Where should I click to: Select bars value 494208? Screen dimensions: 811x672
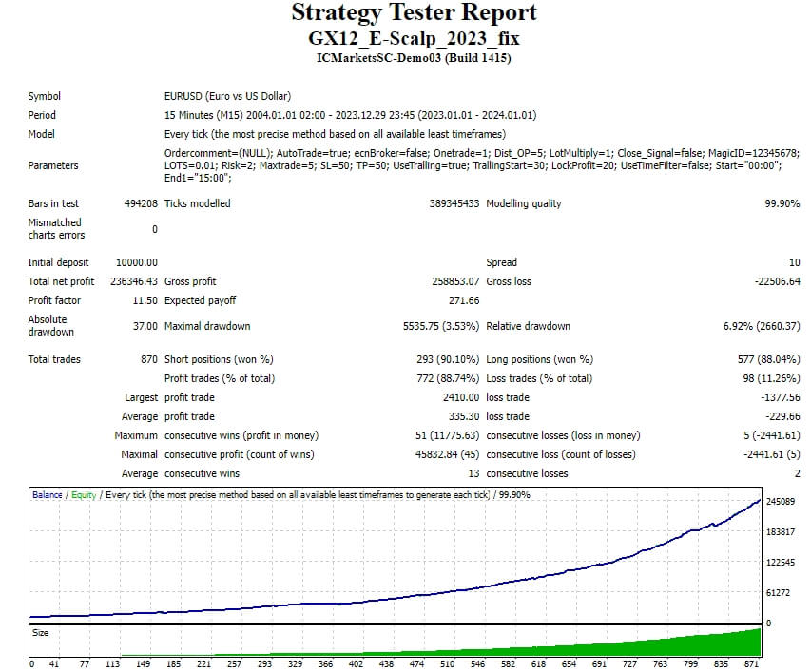tap(141, 203)
